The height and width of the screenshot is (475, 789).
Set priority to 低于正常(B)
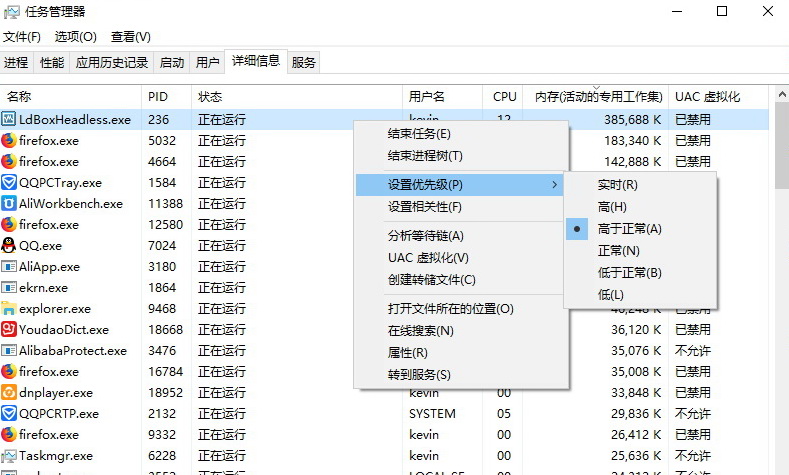click(640, 273)
